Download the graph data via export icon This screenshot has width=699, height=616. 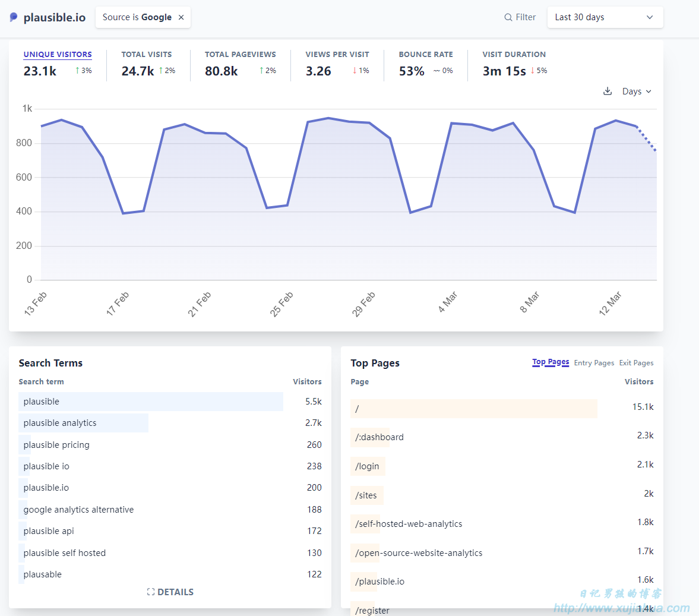(607, 91)
